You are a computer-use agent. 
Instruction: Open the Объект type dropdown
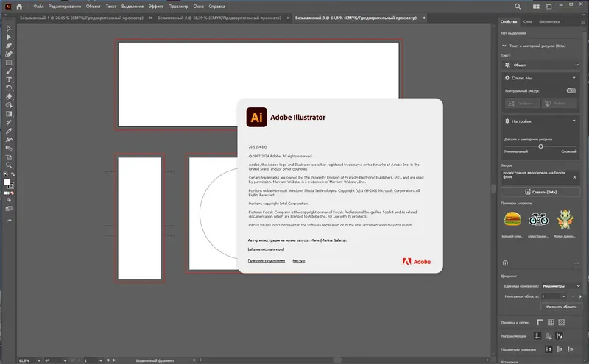click(540, 65)
